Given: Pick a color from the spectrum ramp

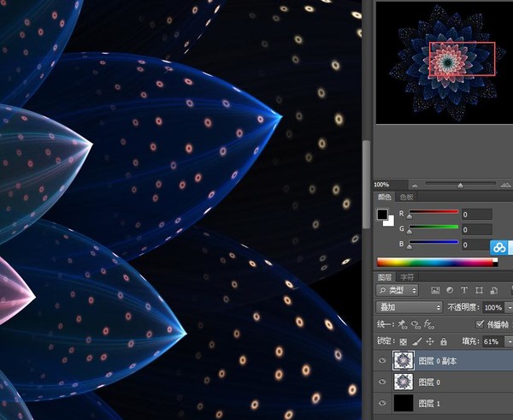Looking at the screenshot, I should tap(437, 263).
